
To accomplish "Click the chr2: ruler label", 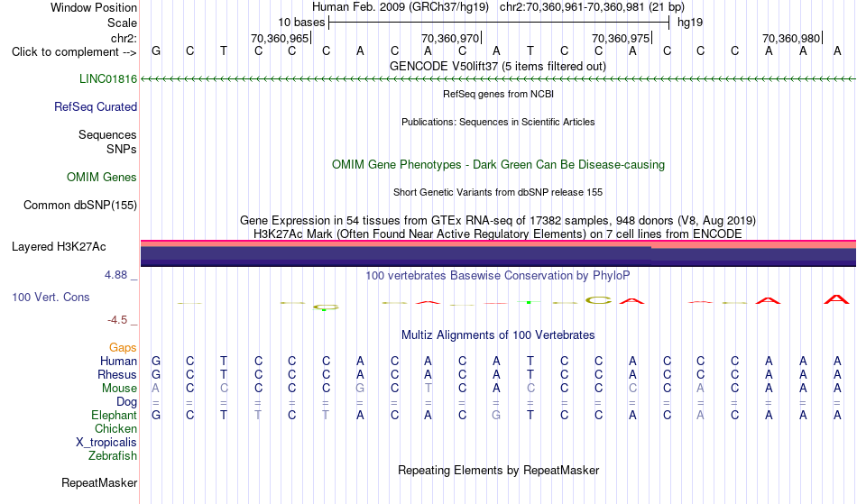I will [124, 38].
